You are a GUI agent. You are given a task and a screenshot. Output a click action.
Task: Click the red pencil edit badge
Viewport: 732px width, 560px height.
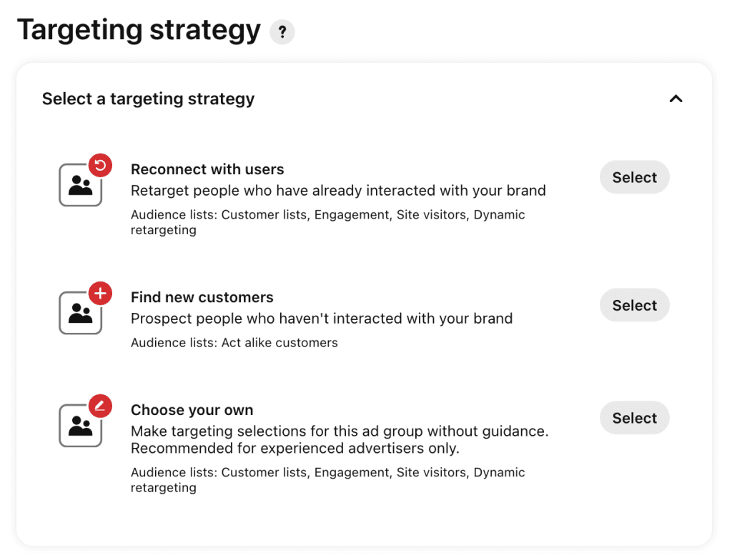(x=100, y=406)
